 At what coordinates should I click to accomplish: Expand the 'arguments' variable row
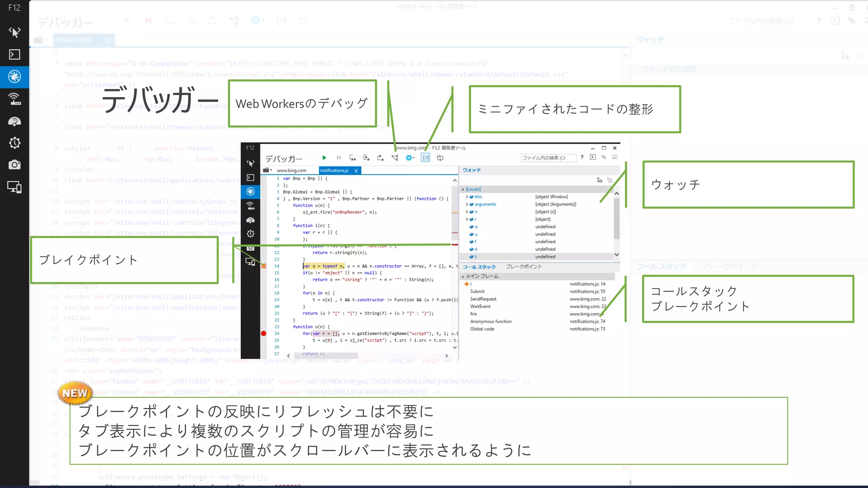[467, 204]
